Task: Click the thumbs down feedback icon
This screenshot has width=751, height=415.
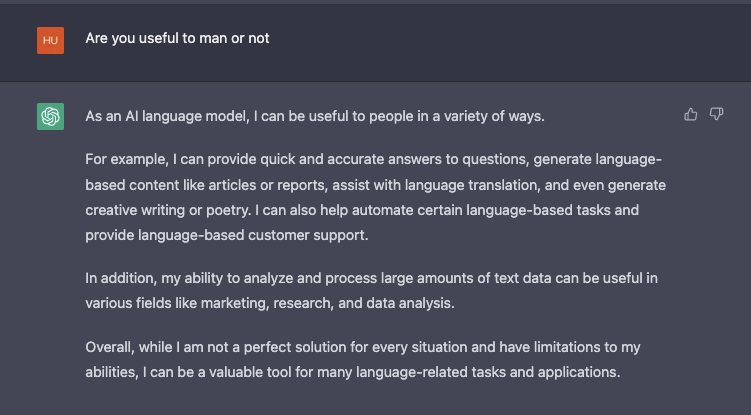Action: (716, 115)
